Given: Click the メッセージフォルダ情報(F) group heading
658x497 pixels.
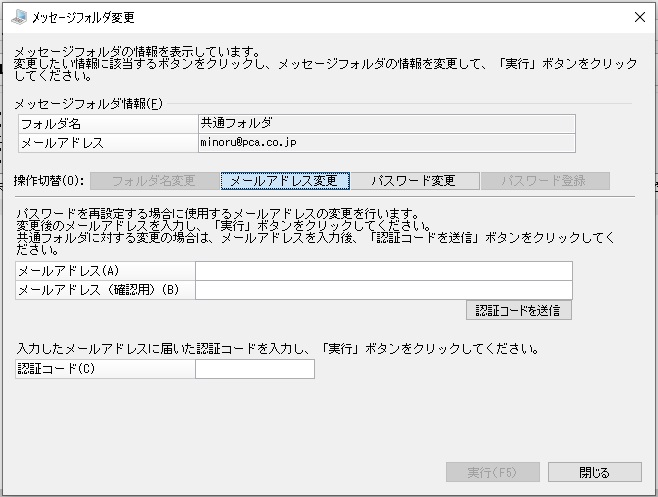Looking at the screenshot, I should (x=89, y=104).
